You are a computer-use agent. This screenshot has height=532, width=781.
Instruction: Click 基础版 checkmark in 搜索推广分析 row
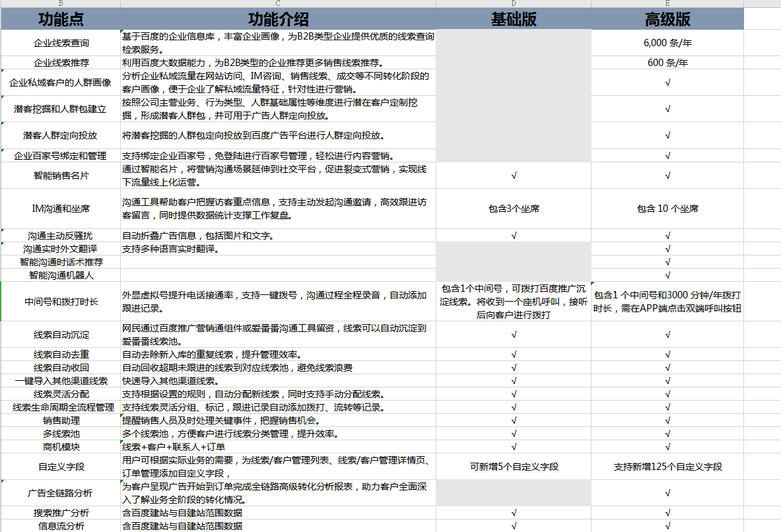(514, 513)
